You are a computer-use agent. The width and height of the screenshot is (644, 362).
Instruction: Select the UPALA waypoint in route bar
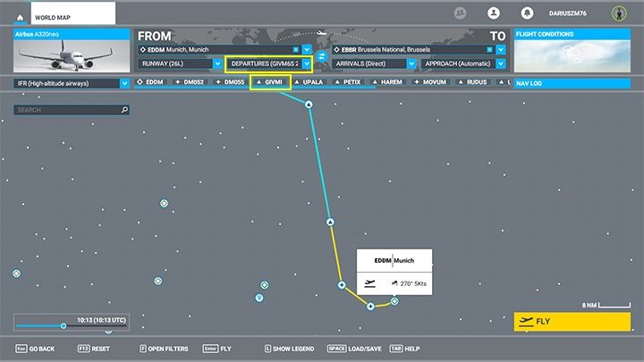[309, 82]
